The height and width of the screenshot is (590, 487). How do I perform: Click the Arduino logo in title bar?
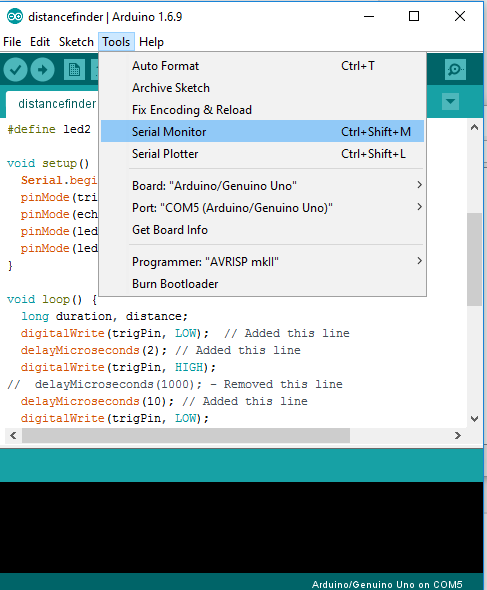click(15, 17)
